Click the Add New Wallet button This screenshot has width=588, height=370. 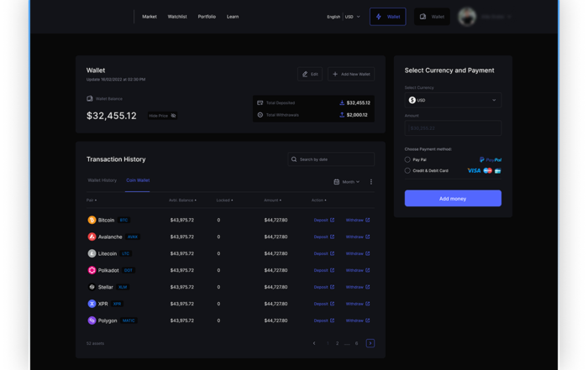pyautogui.click(x=351, y=74)
